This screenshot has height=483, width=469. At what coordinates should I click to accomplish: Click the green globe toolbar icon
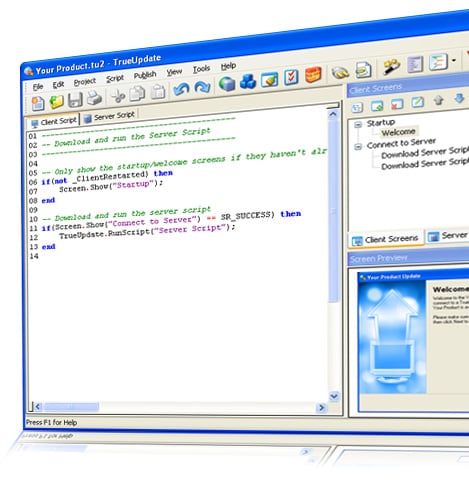(227, 84)
